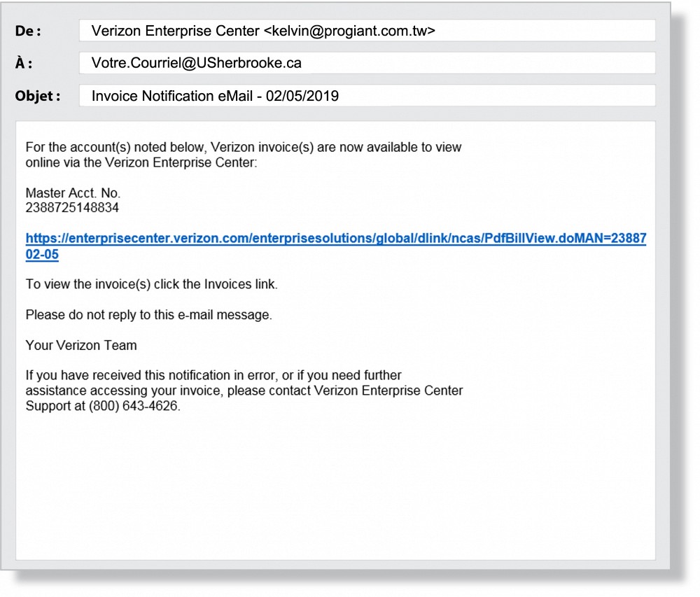Click the "Your Verizon Team" signature

point(81,345)
